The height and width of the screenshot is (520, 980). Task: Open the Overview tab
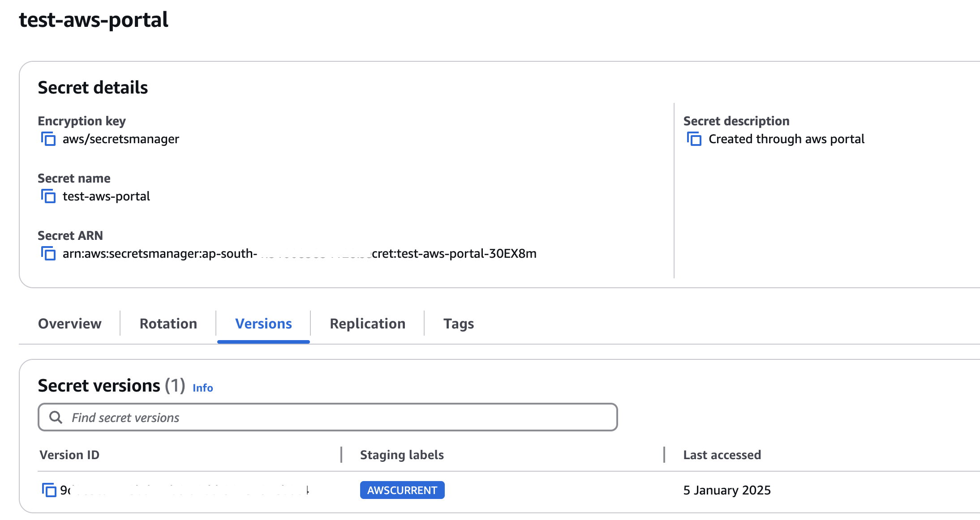(x=70, y=324)
